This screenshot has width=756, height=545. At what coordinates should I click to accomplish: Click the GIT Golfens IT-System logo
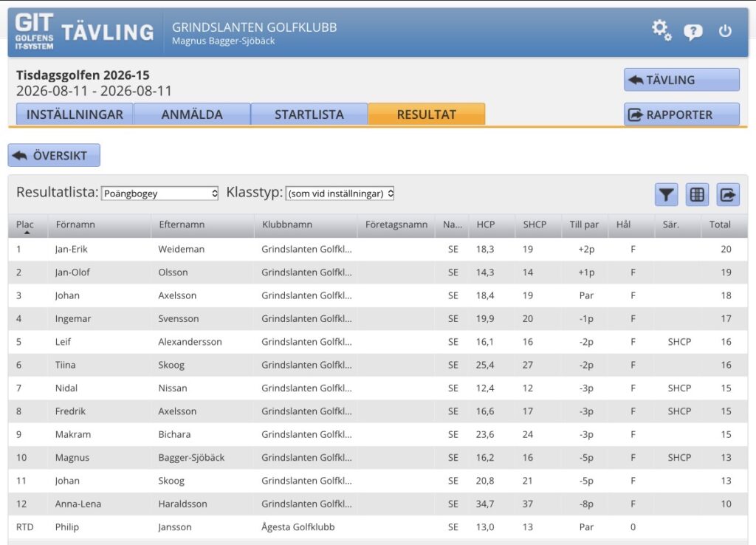point(34,31)
